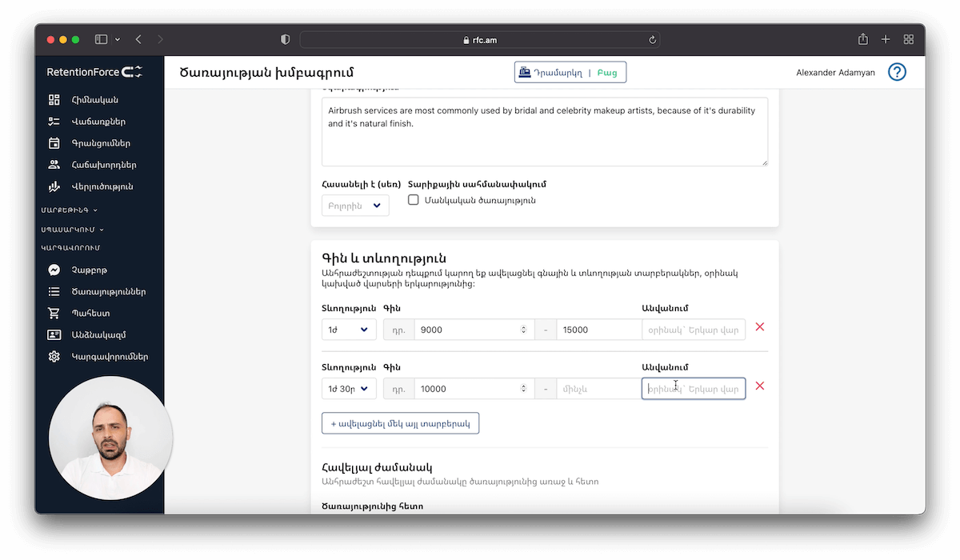Open the Կարգավորումներ gear icon
960x560 pixels.
pyautogui.click(x=54, y=357)
